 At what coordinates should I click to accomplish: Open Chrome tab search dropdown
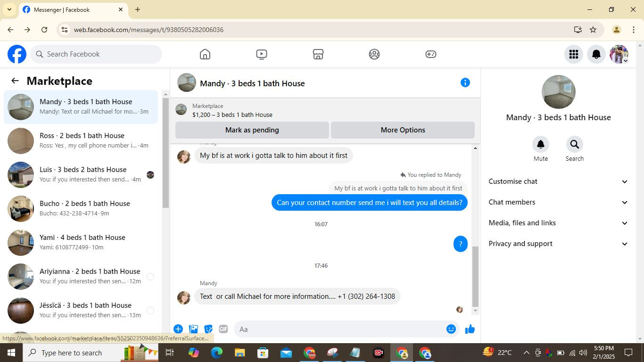coord(9,9)
